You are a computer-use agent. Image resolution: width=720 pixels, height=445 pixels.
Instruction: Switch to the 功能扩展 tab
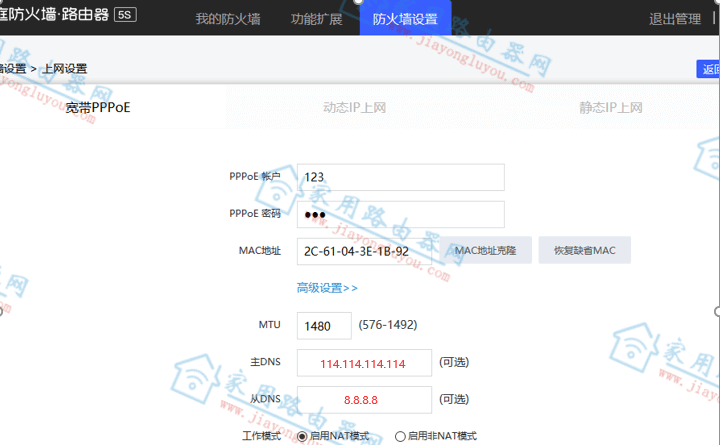click(316, 18)
